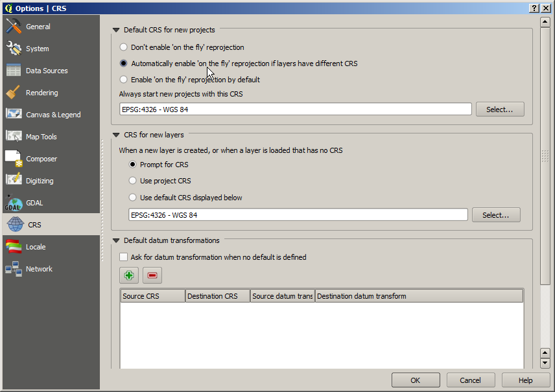Collapse the Default datum transformations section
The height and width of the screenshot is (392, 555).
(x=117, y=240)
